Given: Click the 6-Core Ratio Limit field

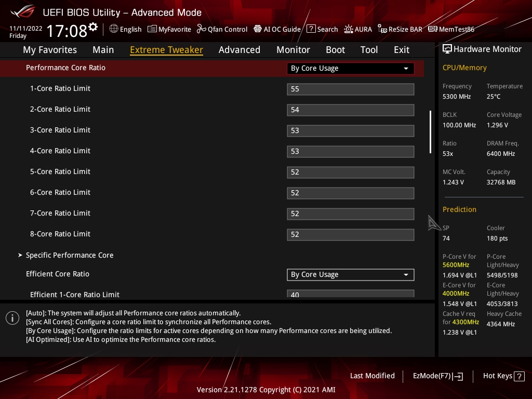Looking at the screenshot, I should click(351, 193).
